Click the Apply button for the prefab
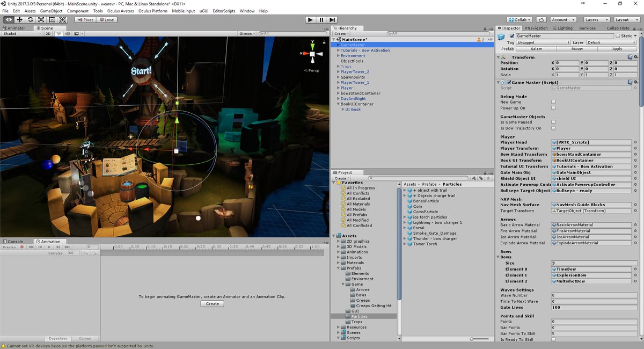 point(616,48)
